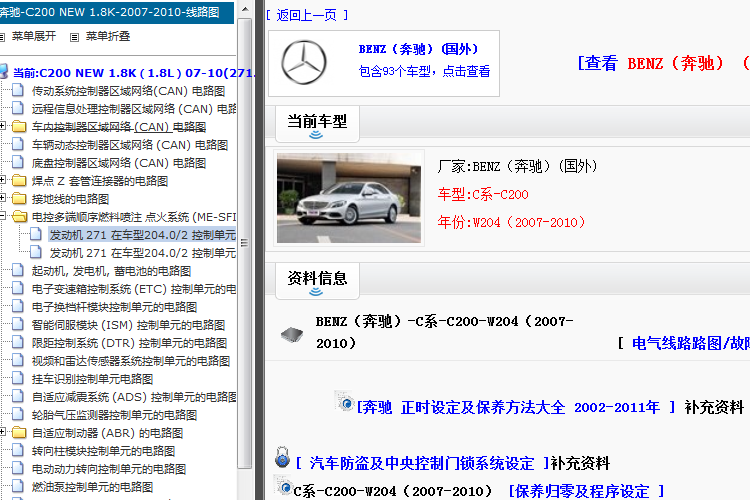Screen dimensions: 750x500
Task: Open BENZ（奔驰）(国外) brand link
Action: click(x=418, y=49)
